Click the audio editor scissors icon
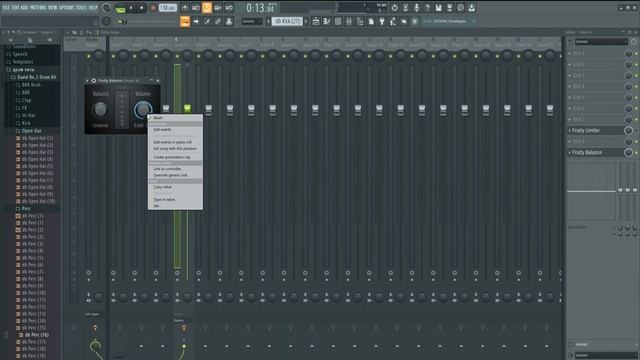The height and width of the screenshot is (360, 640). click(x=405, y=8)
